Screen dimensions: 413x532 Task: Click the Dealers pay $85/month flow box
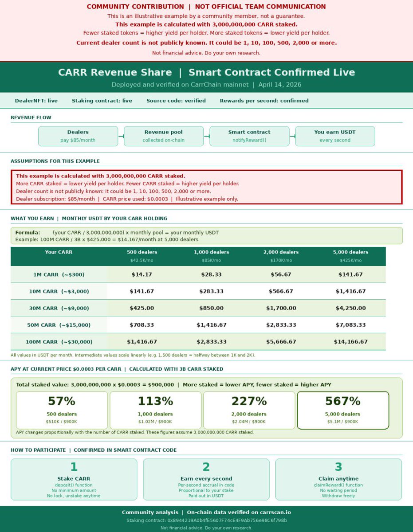(78, 136)
